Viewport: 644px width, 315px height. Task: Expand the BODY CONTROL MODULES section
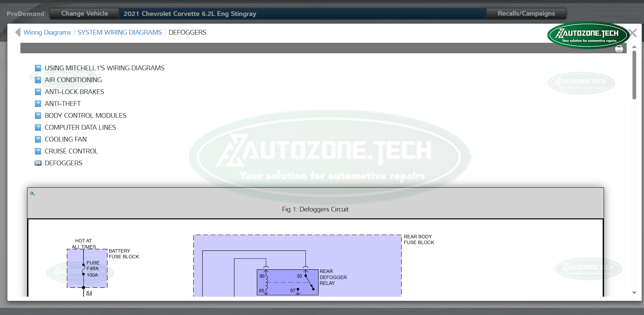pos(85,116)
